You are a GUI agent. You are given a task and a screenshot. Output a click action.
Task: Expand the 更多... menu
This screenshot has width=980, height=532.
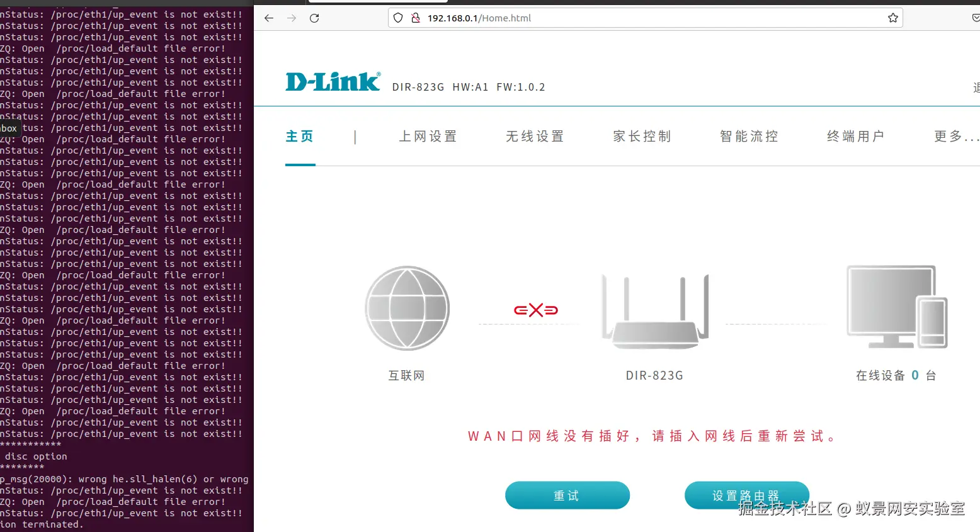pyautogui.click(x=957, y=137)
